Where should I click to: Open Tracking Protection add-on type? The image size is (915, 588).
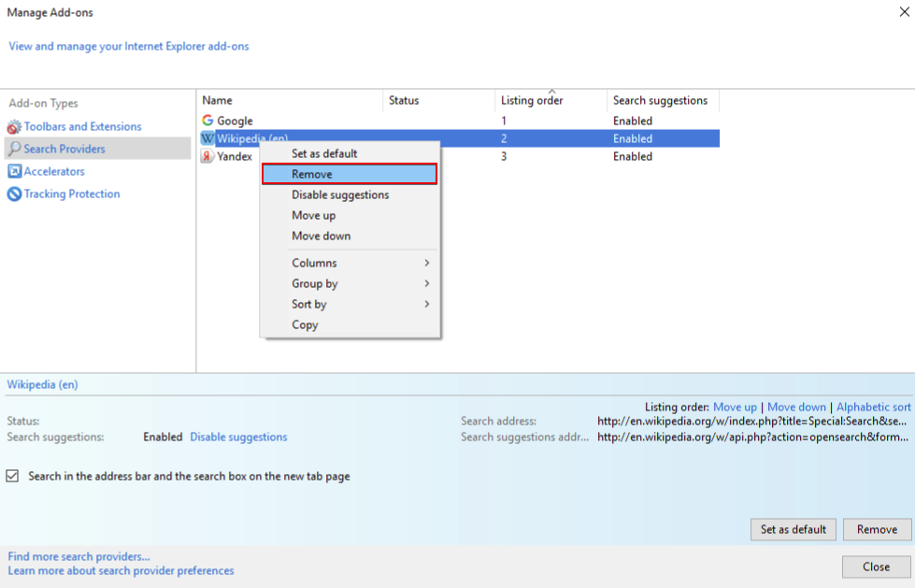pyautogui.click(x=72, y=194)
